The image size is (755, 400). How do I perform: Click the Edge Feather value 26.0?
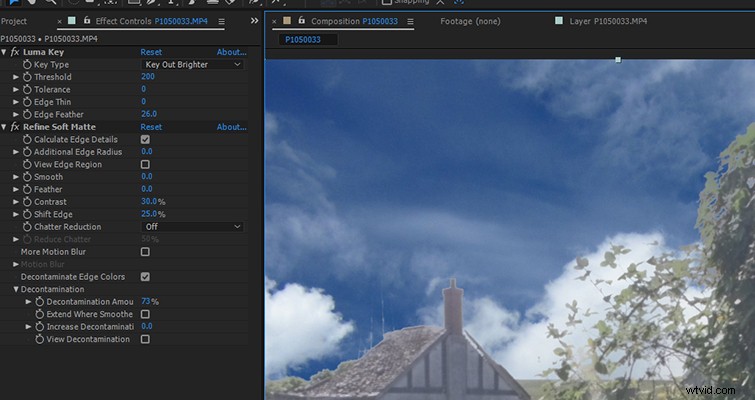pyautogui.click(x=149, y=114)
